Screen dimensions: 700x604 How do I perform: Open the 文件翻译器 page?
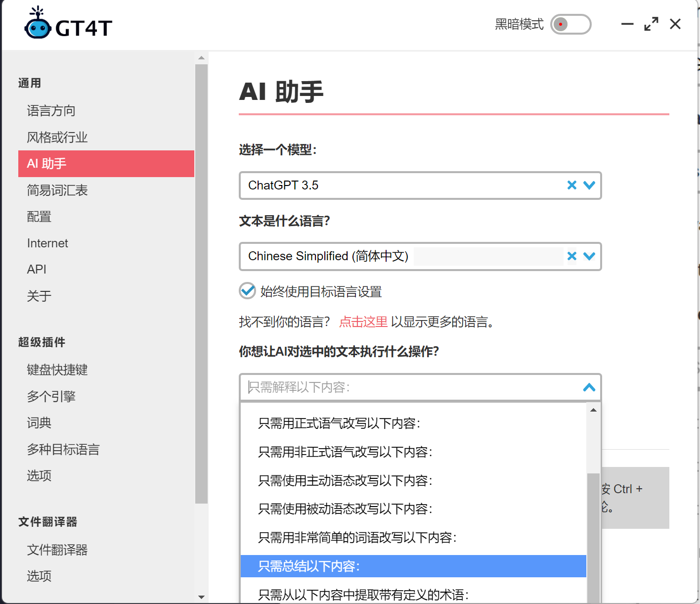[x=57, y=550]
